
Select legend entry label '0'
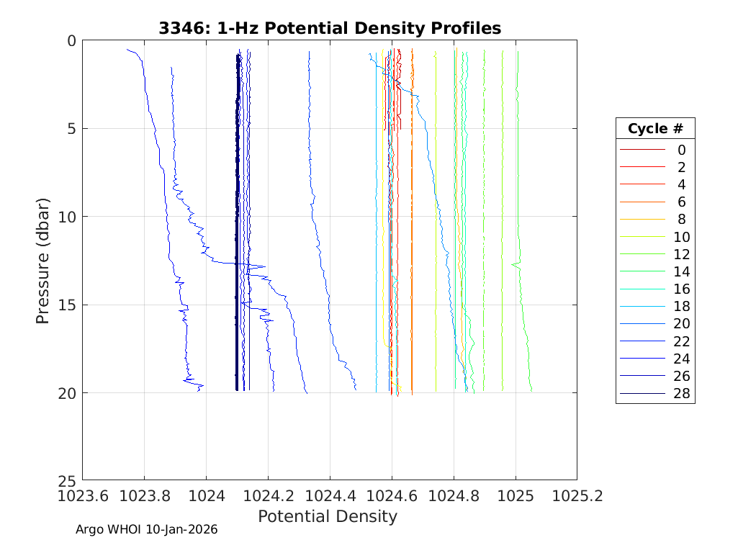coord(681,150)
